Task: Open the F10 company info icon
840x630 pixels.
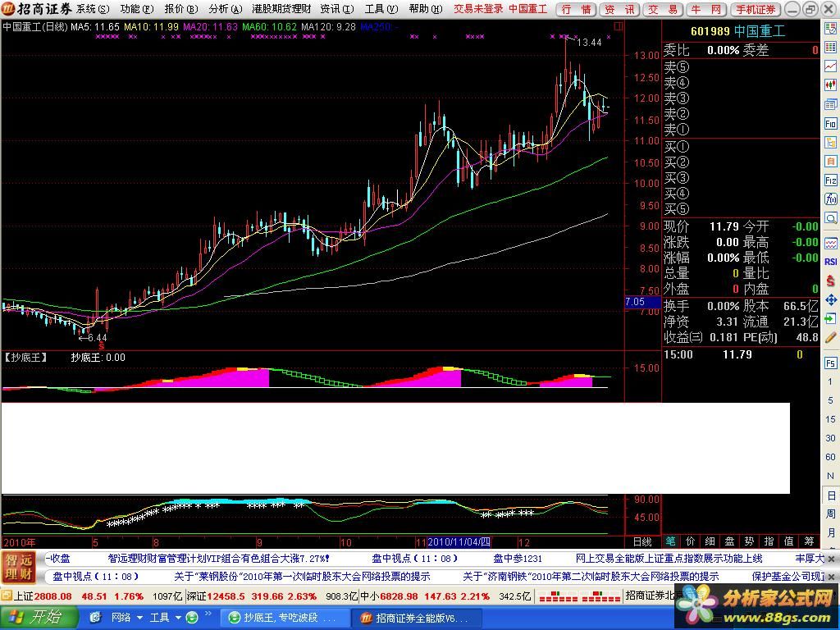Action: click(830, 123)
